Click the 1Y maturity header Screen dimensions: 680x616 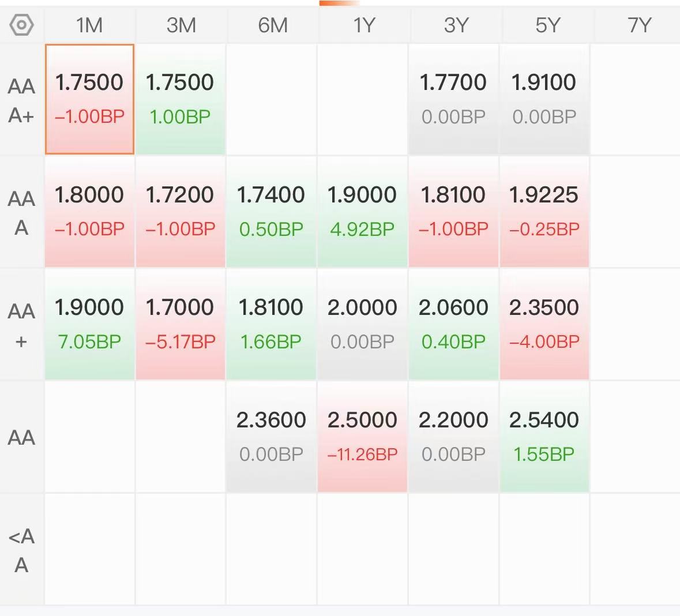coord(364,25)
